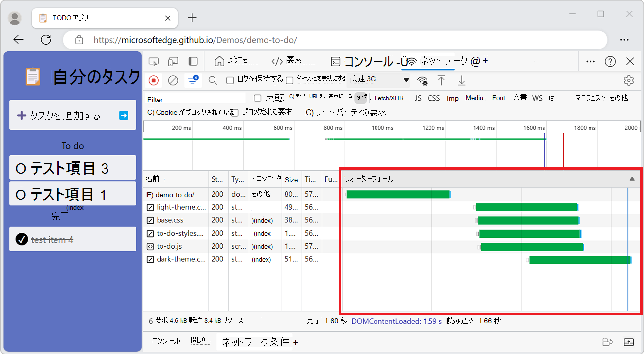This screenshot has height=354, width=644.
Task: Open DevTools settings gear
Action: [x=629, y=80]
